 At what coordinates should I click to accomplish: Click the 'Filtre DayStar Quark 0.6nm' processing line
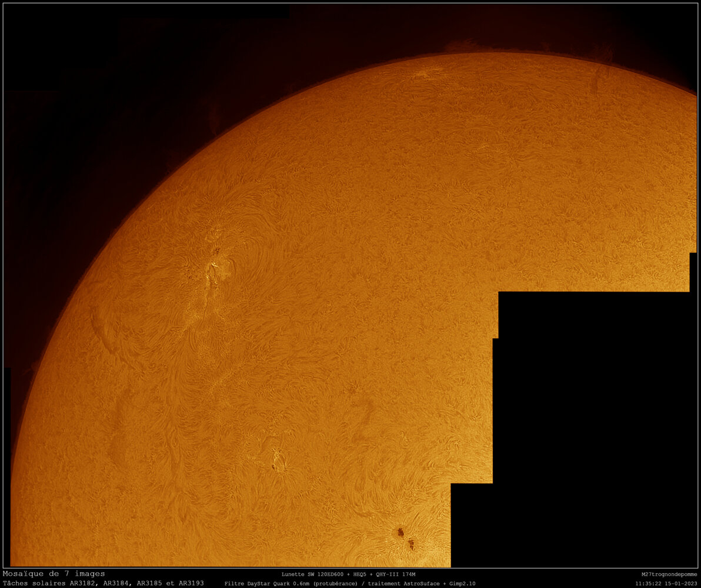pyautogui.click(x=349, y=583)
